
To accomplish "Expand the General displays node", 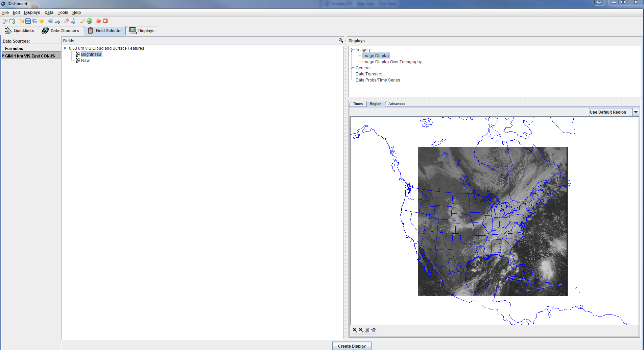I will [352, 68].
